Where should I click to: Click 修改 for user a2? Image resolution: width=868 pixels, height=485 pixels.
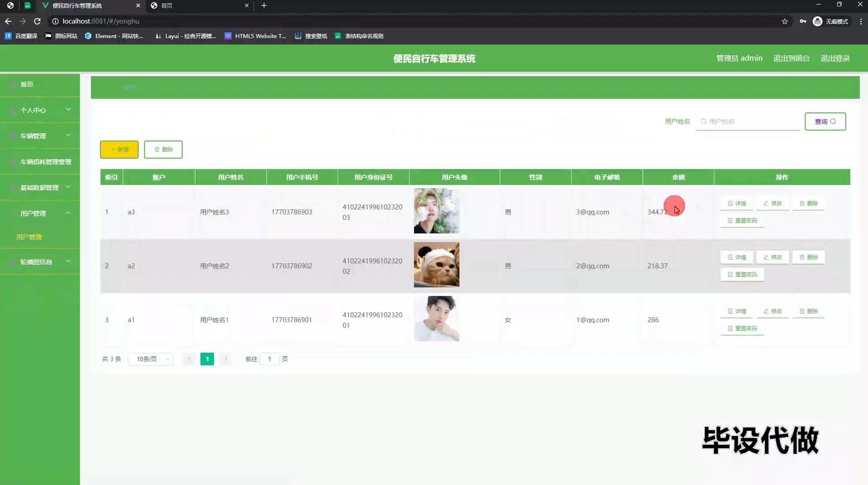coord(773,257)
